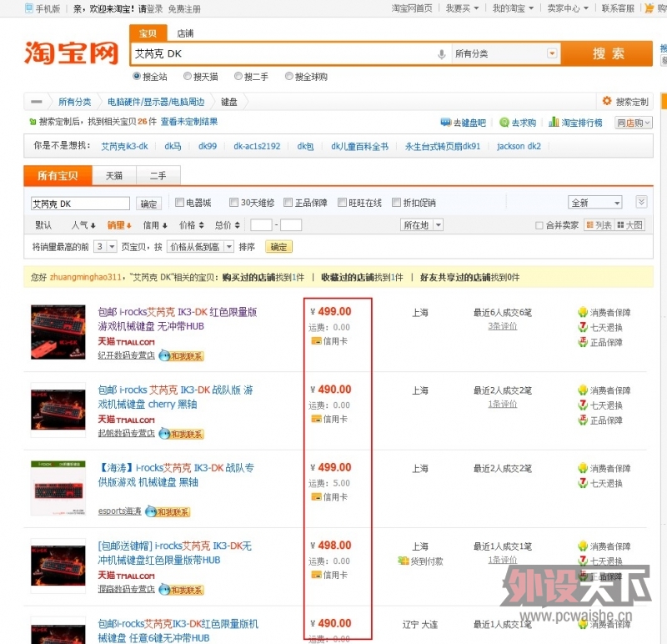The height and width of the screenshot is (644, 667).
Task: Open the 同店购 dropdown
Action: pos(634,123)
